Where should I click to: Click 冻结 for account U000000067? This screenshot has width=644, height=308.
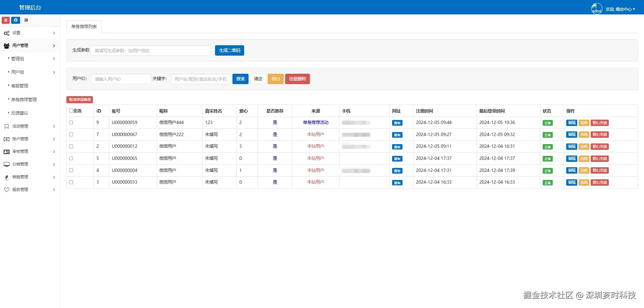(x=584, y=135)
